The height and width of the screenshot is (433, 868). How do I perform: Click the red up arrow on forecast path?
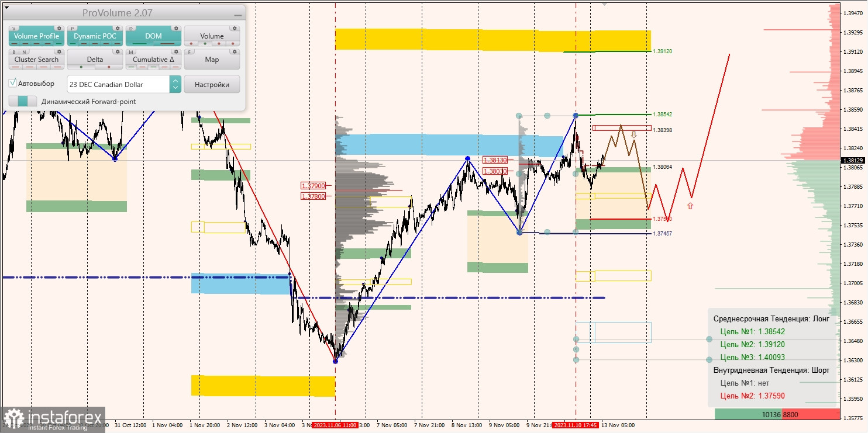tap(690, 206)
